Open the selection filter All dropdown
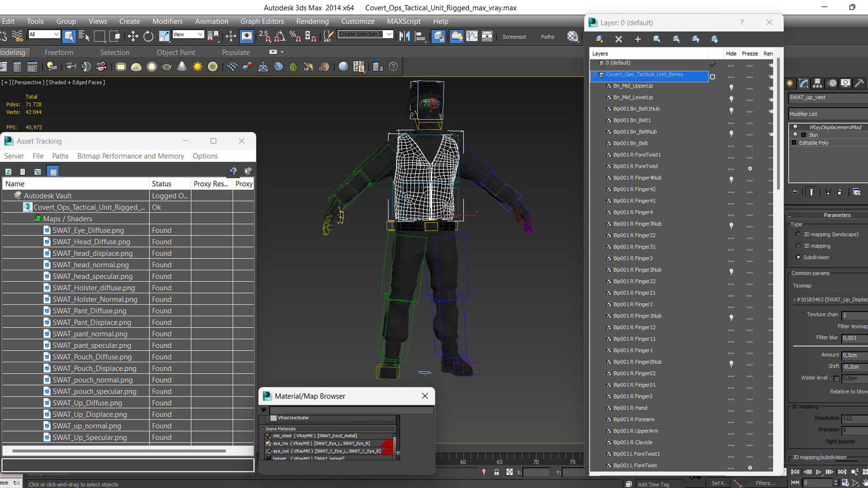The width and height of the screenshot is (868, 488). point(44,34)
